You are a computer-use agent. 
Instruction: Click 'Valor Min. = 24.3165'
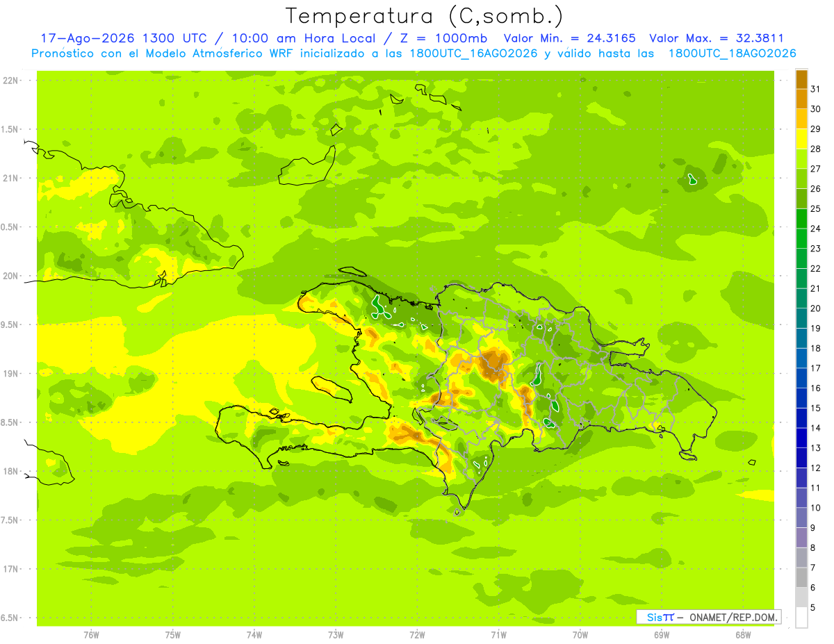click(570, 38)
